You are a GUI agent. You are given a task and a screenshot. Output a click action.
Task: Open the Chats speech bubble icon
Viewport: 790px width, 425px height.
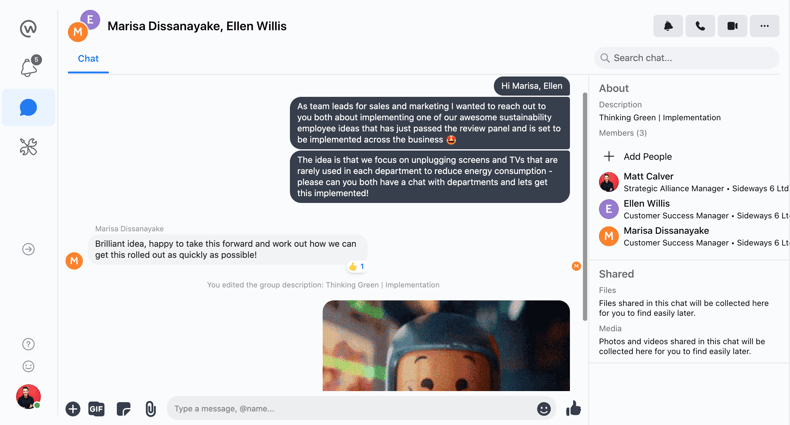28,107
